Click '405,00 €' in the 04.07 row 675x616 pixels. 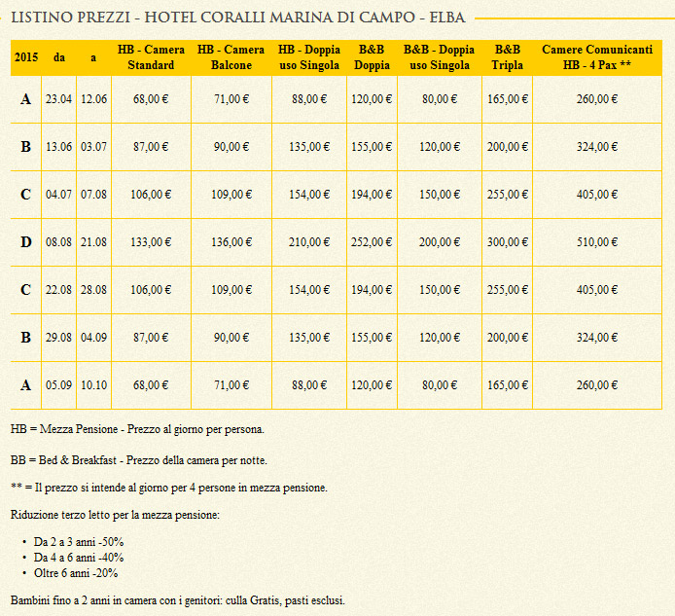click(x=597, y=195)
